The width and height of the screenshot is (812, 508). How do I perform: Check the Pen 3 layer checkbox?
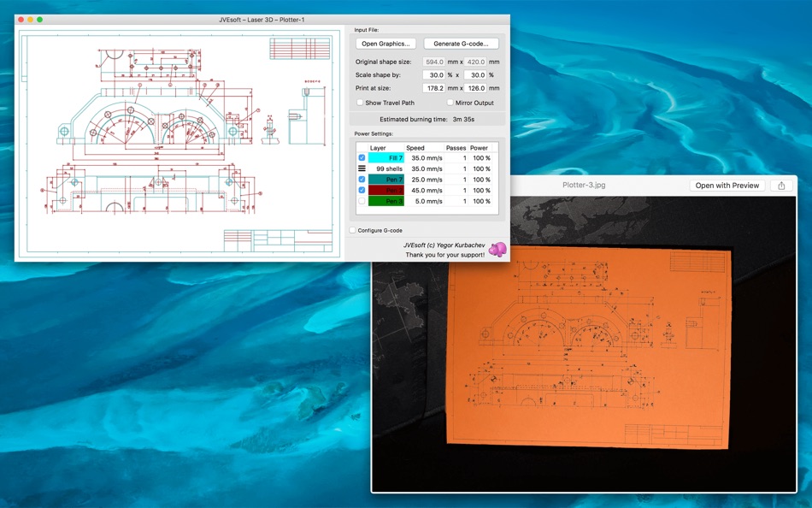point(362,201)
